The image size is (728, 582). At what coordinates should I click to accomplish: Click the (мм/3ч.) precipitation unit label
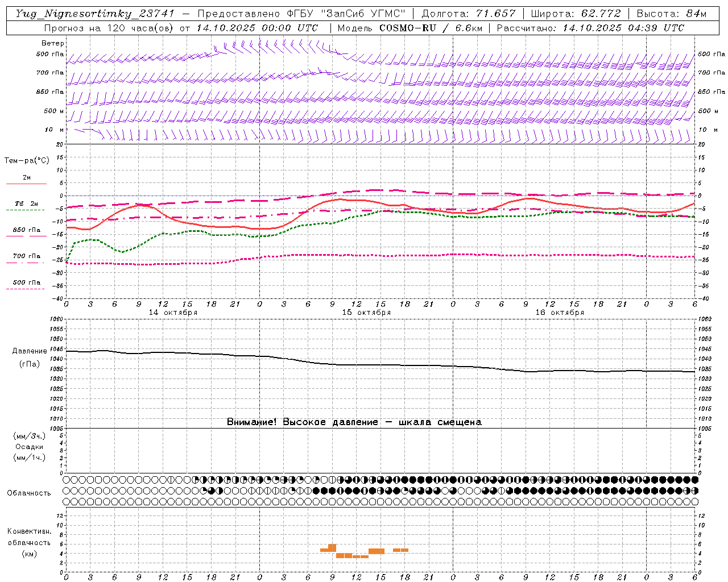30,436
